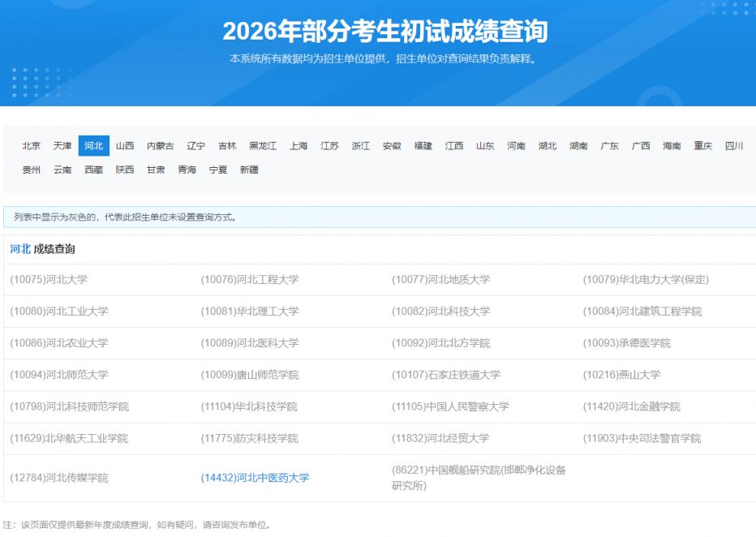Select the 上海 tab
756x537 pixels.
[299, 145]
